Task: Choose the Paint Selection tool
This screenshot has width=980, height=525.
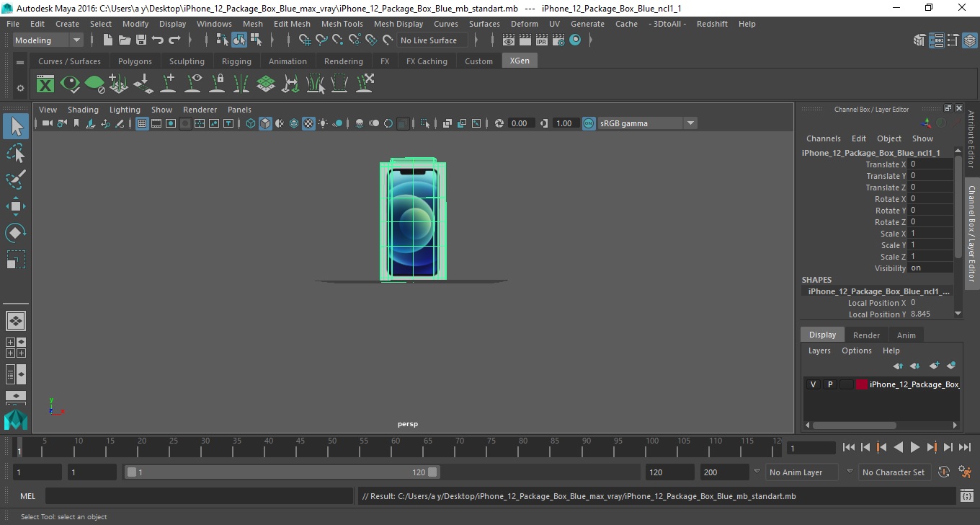Action: [16, 180]
